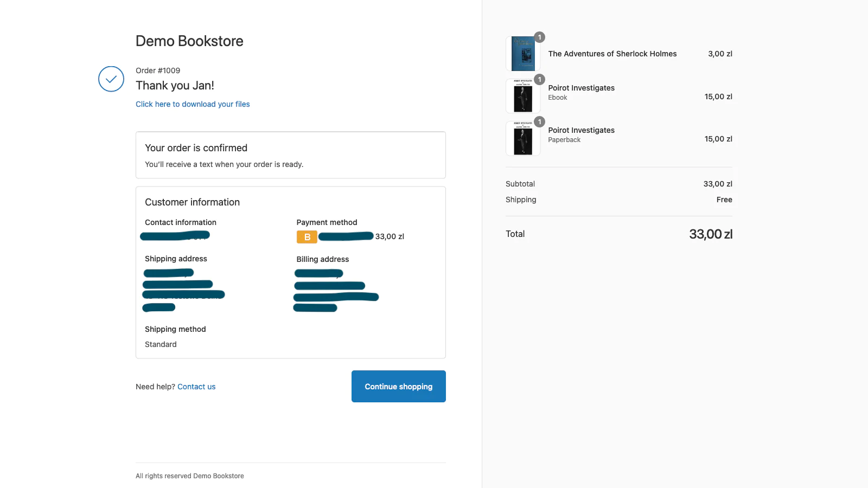
Task: Click the Sherlock Holmes book cover thumbnail
Action: [x=523, y=54]
